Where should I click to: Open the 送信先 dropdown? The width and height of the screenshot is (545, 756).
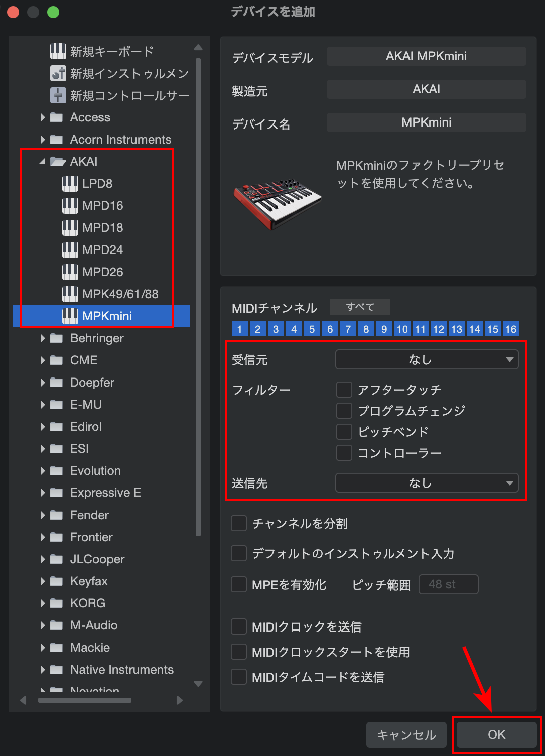(427, 483)
